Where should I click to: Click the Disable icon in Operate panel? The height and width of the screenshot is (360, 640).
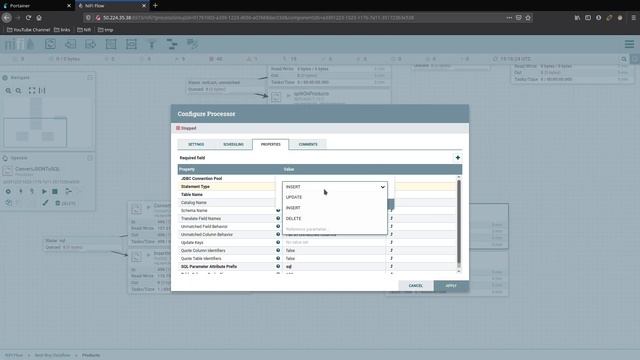pos(32,191)
